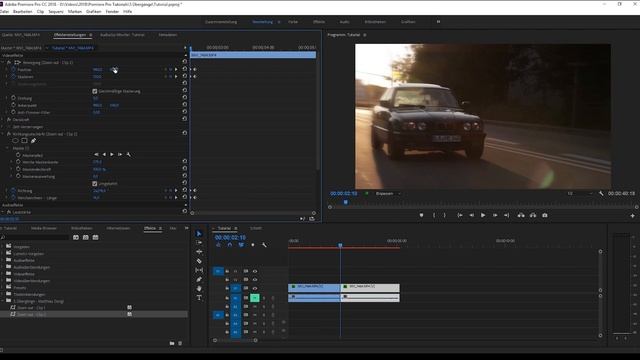Track selected mask backward
Viewport: 640px width, 360px height.
pos(104,155)
